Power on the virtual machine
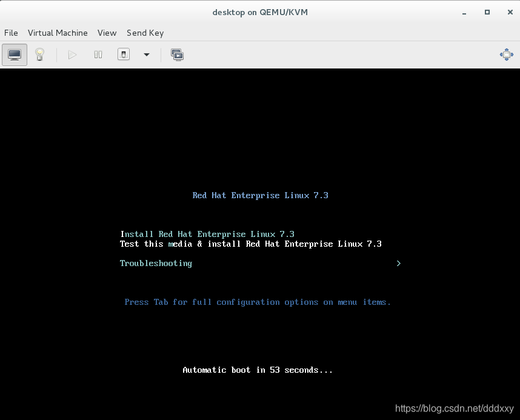520x420 pixels. [x=72, y=55]
